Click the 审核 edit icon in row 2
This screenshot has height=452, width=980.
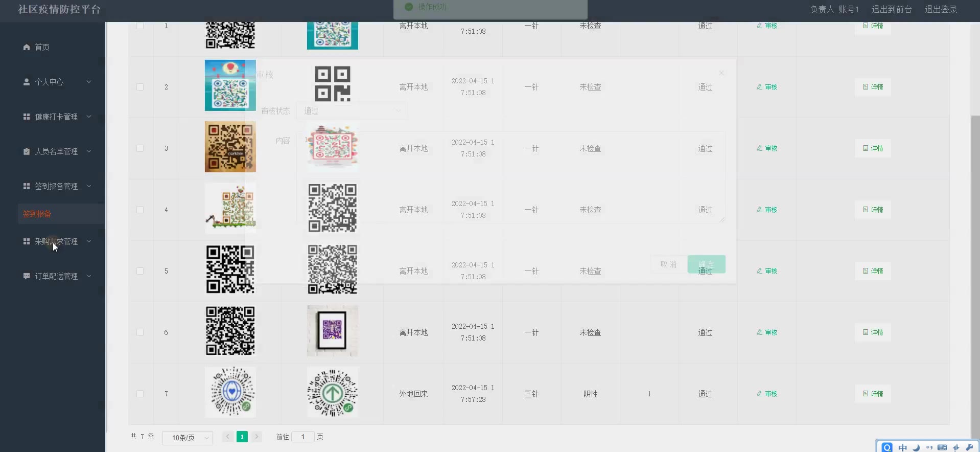(760, 87)
